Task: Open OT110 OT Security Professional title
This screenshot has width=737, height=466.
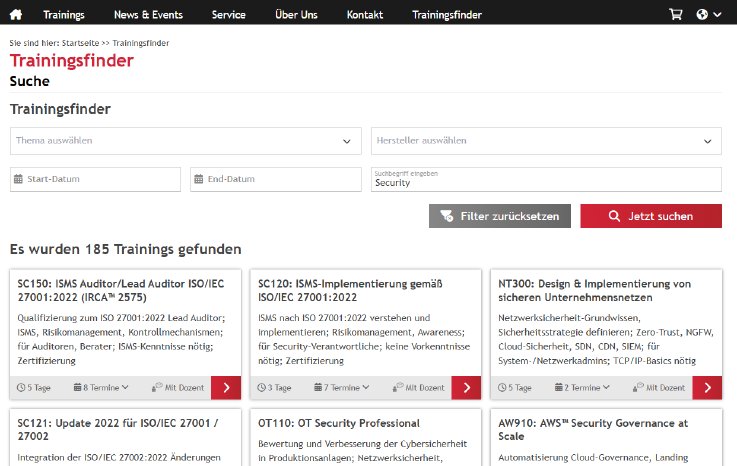Action: coord(338,423)
